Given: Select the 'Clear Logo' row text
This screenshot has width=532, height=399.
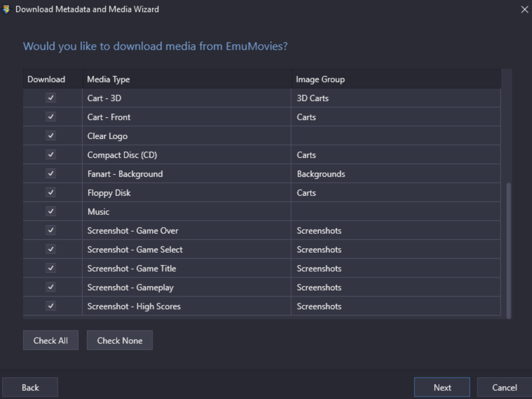Looking at the screenshot, I should (107, 136).
